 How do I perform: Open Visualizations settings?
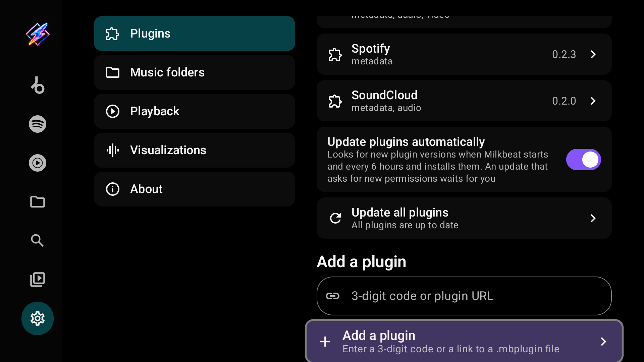(195, 150)
